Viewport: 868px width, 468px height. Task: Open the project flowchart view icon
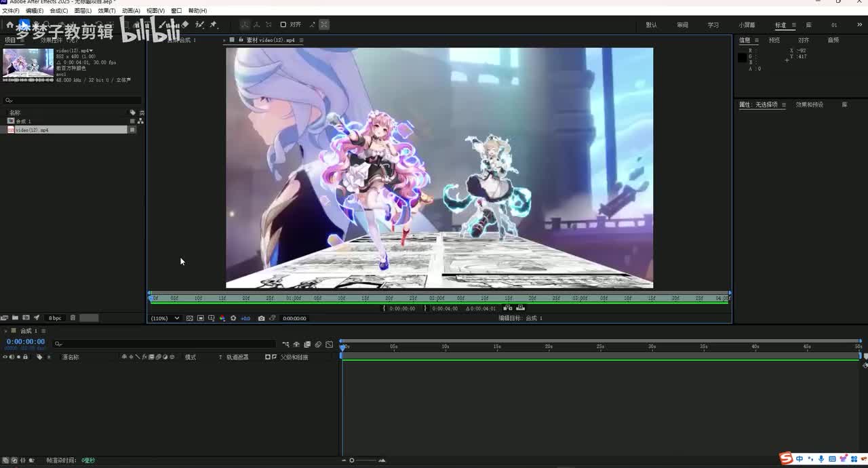pyautogui.click(x=140, y=121)
